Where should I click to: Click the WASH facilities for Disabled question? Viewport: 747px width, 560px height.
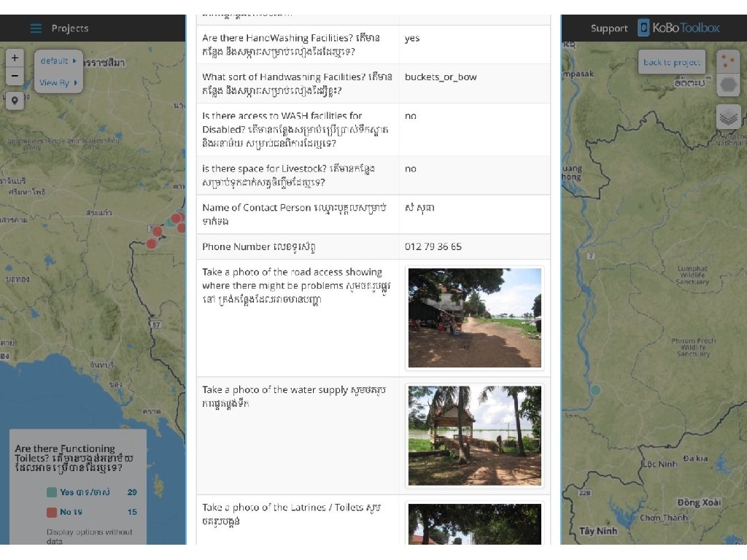pyautogui.click(x=295, y=130)
